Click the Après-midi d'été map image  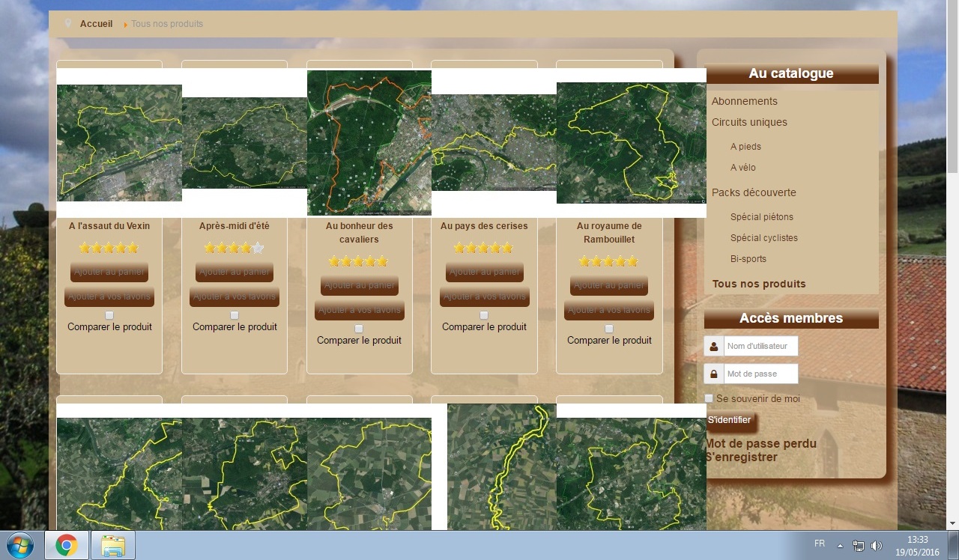point(244,143)
